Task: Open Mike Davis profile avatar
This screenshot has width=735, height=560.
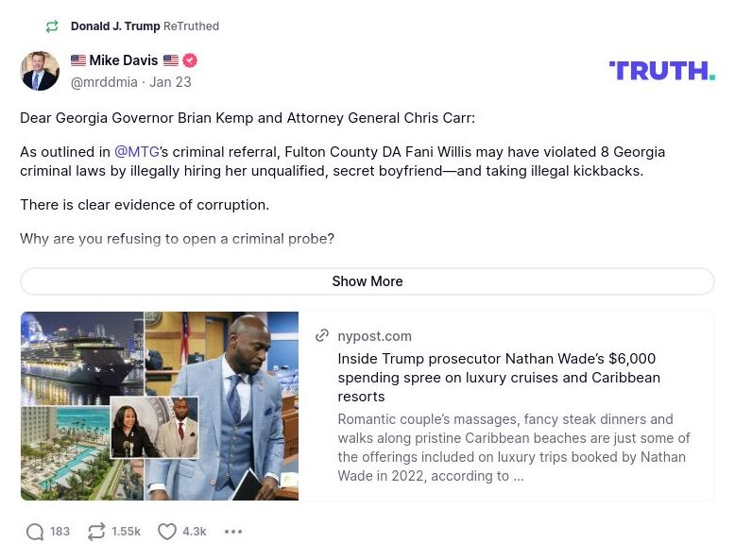Action: pos(40,71)
